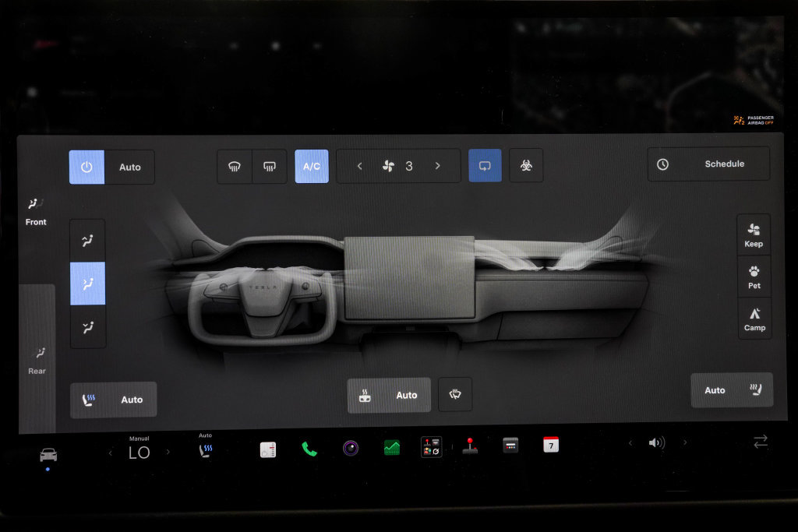
Task: Tap the swap arrows icon in dock
Action: (x=761, y=442)
